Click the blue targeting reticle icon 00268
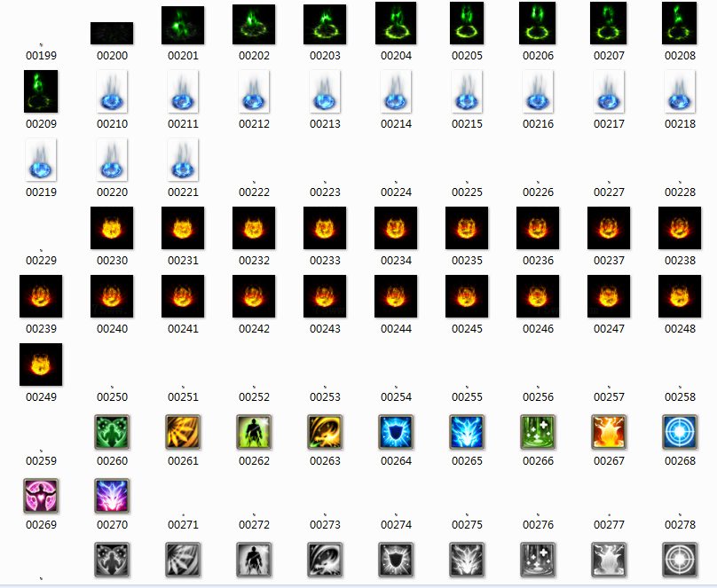 (x=681, y=435)
